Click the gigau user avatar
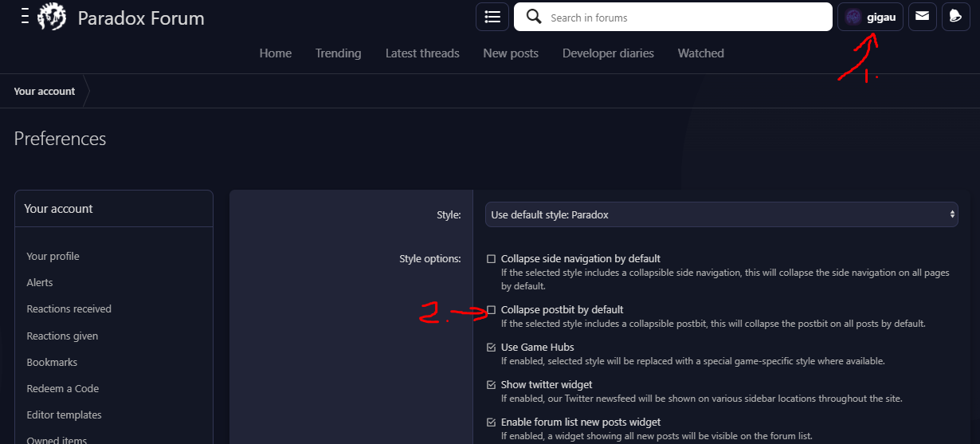 pyautogui.click(x=853, y=17)
